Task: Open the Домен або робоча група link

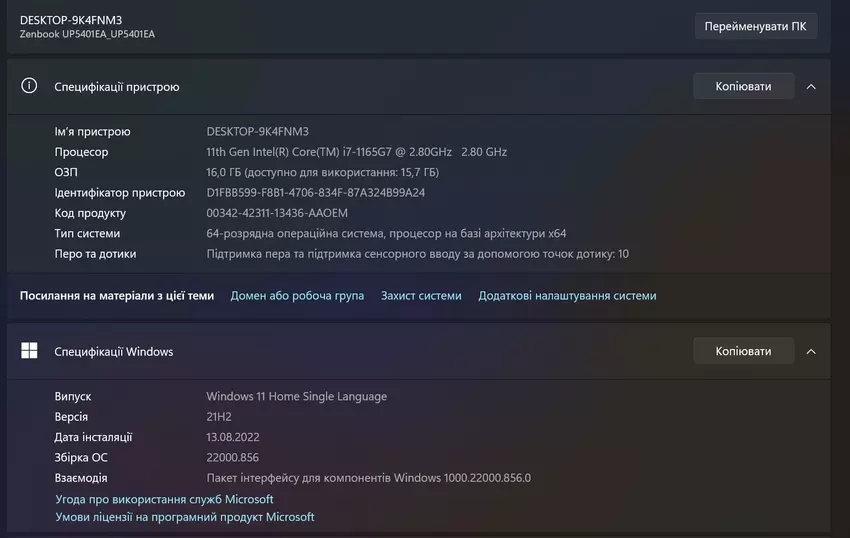Action: pos(297,296)
